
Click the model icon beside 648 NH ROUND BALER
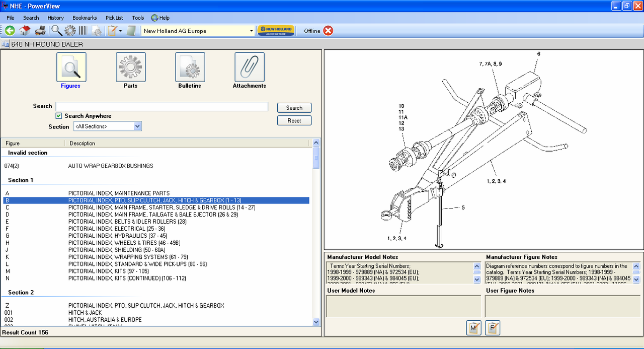6,44
